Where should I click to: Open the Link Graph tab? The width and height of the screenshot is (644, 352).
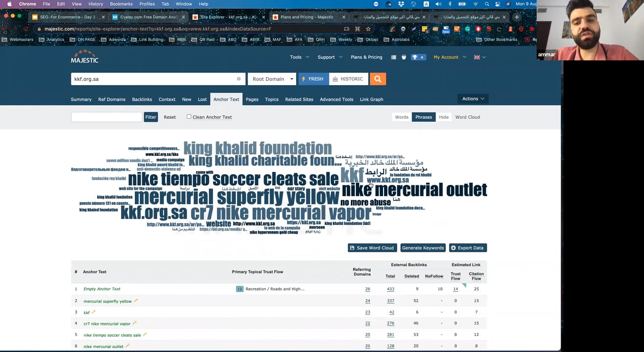(371, 99)
